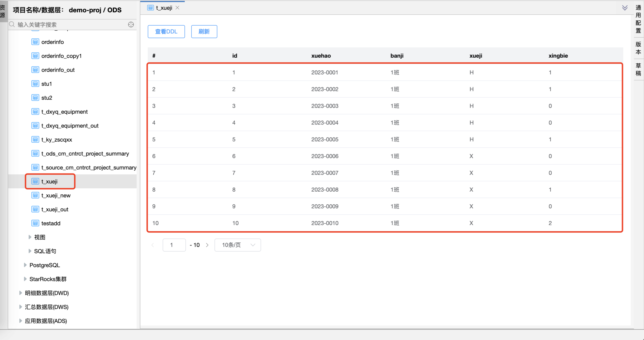Click the 刷新 button
The image size is (644, 340).
[x=204, y=32]
